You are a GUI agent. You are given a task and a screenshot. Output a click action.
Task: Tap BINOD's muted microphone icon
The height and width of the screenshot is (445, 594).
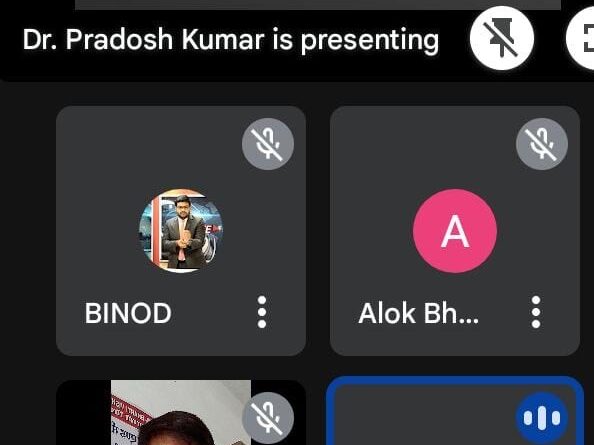coord(268,144)
